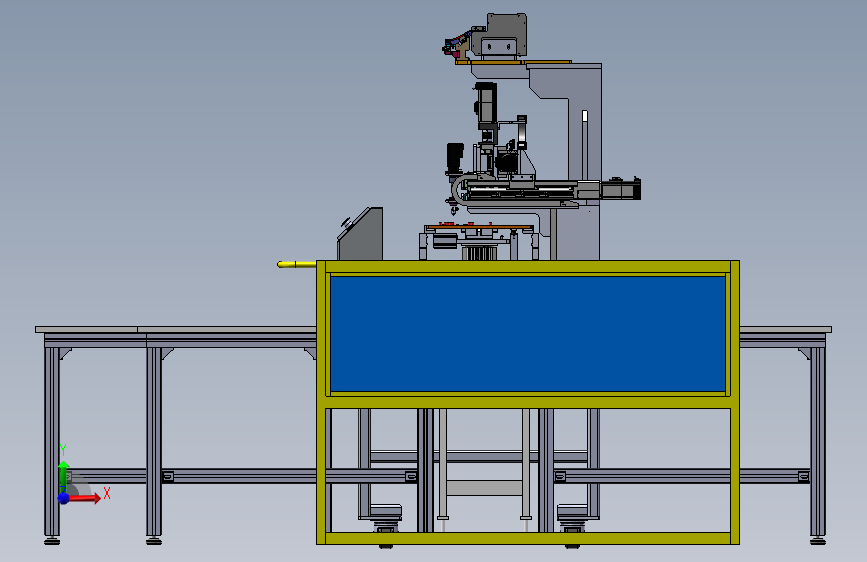Select the orange fixture plate under the nozzle
This screenshot has width=867, height=562.
tap(479, 227)
